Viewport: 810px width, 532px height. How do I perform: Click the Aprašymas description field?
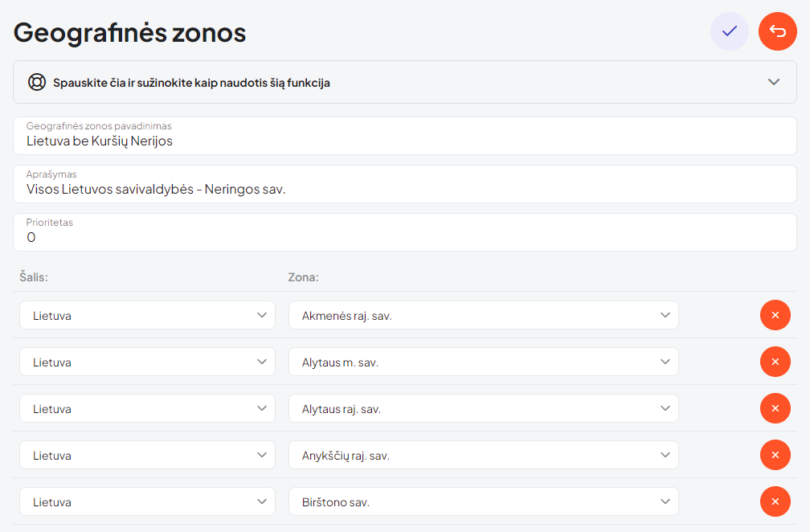tap(404, 189)
